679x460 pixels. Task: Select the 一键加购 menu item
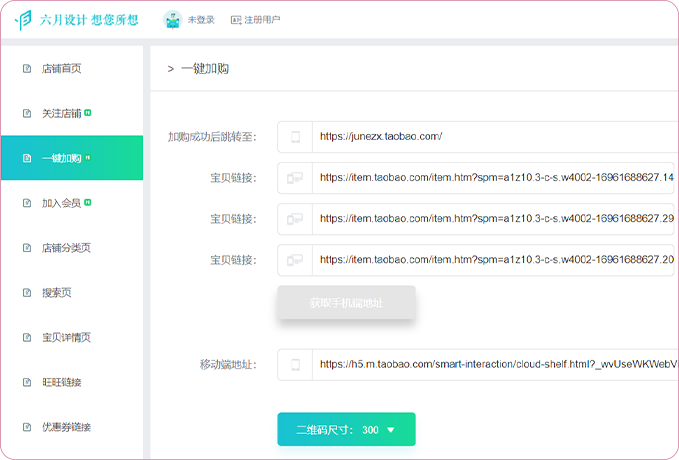coord(72,158)
